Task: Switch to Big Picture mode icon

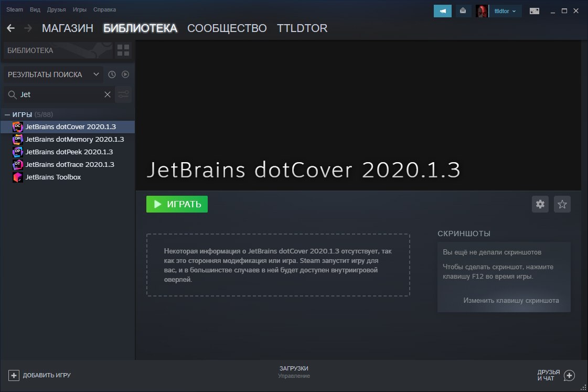Action: 534,11
